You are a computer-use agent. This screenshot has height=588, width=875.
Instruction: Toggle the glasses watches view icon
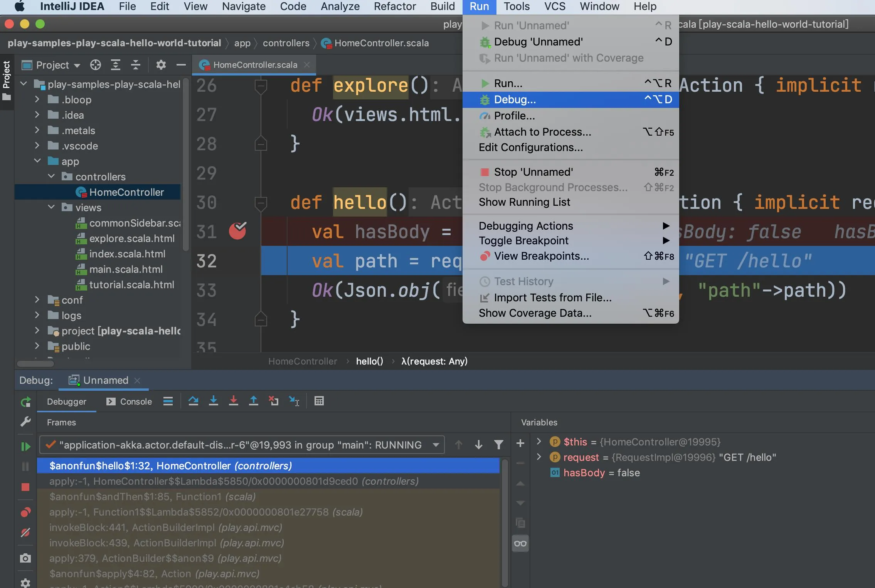point(520,543)
